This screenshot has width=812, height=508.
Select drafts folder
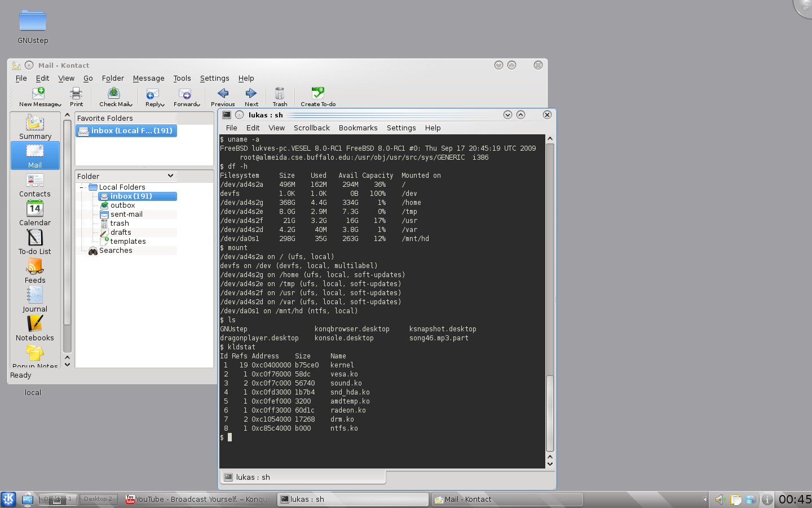[x=121, y=233]
